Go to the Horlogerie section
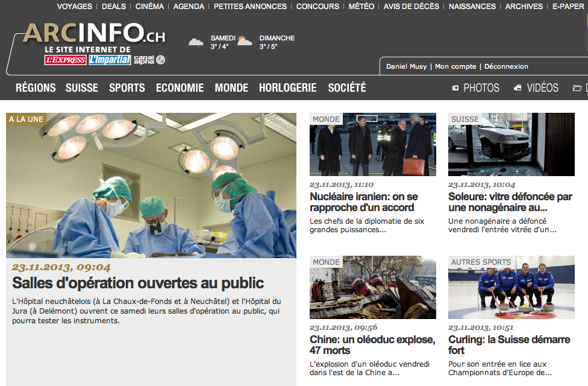588x386 pixels. coord(287,88)
